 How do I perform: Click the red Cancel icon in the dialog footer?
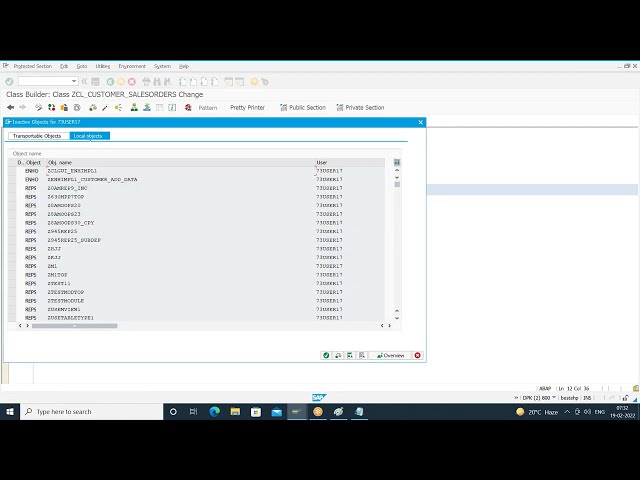418,356
